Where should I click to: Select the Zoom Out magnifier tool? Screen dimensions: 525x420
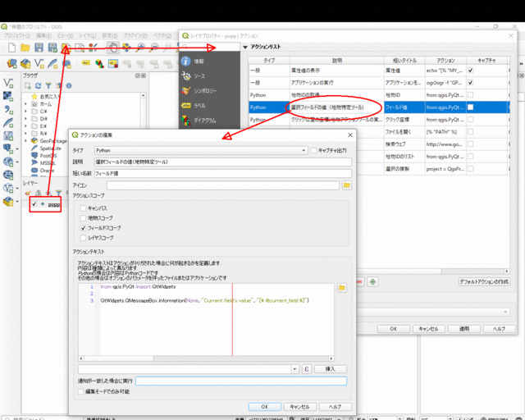154,48
